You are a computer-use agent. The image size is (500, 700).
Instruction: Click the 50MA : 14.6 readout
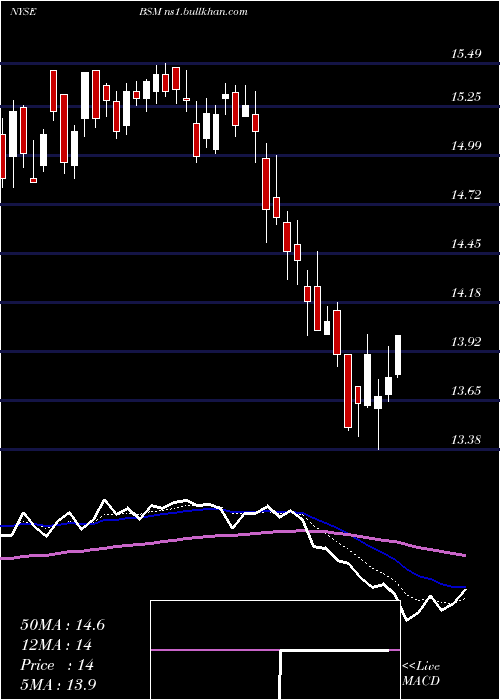(63, 625)
